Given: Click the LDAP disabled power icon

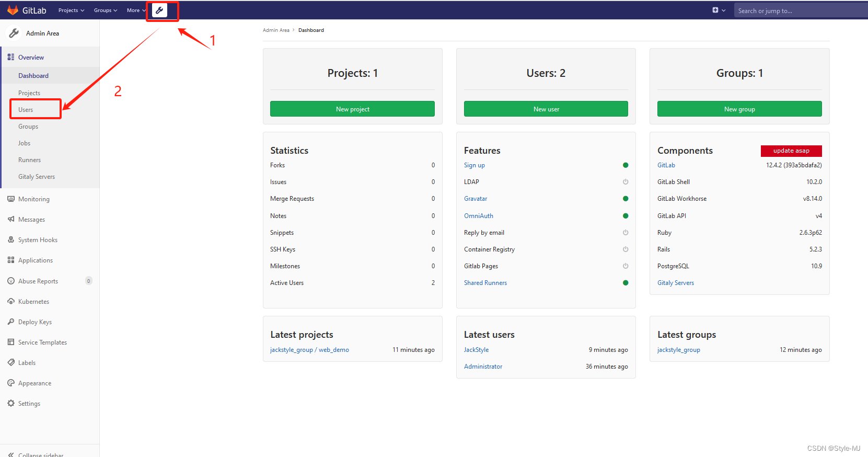Looking at the screenshot, I should [626, 182].
